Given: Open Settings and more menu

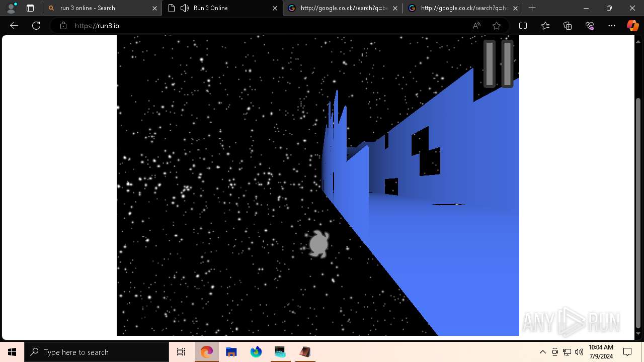Looking at the screenshot, I should point(612,26).
